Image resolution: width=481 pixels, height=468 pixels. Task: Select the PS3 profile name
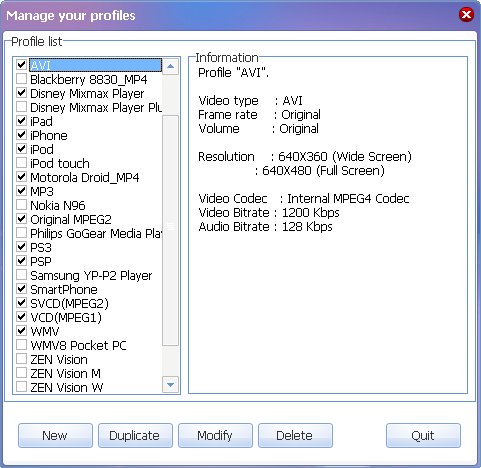[41, 248]
